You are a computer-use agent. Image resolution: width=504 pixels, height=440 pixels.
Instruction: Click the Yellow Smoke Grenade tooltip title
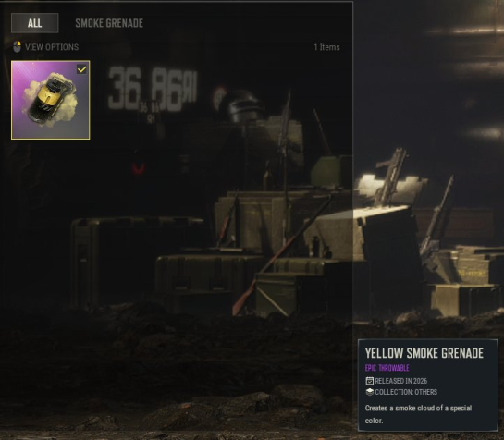click(x=424, y=353)
